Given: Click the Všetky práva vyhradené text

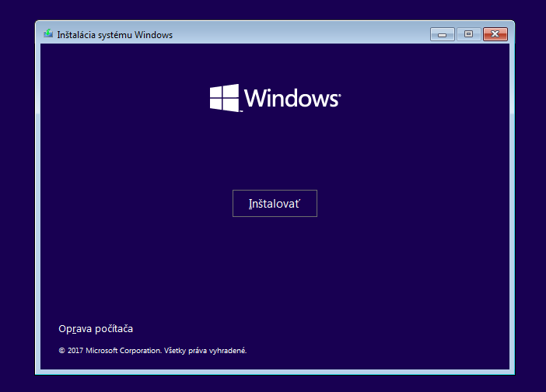Looking at the screenshot, I should tap(205, 351).
